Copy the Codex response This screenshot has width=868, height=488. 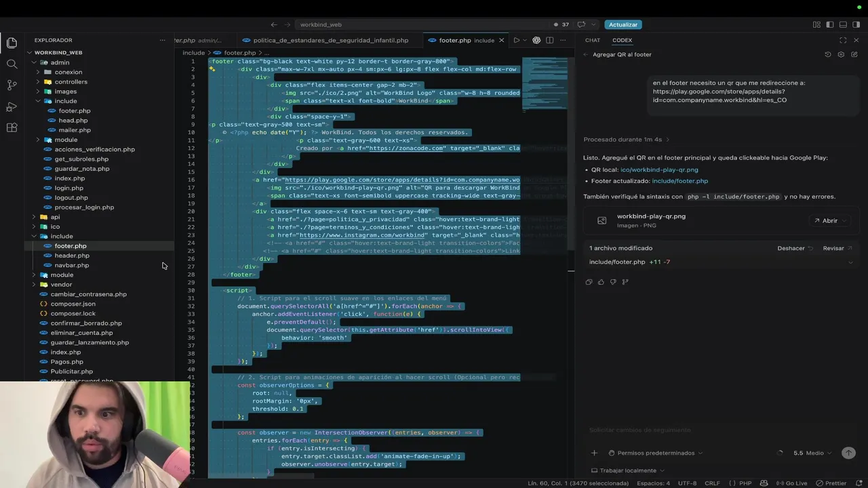pos(588,282)
